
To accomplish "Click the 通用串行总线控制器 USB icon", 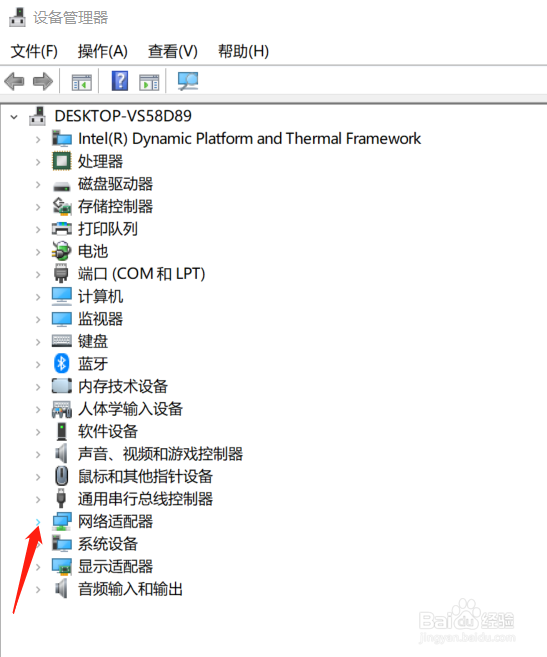I will [x=61, y=498].
